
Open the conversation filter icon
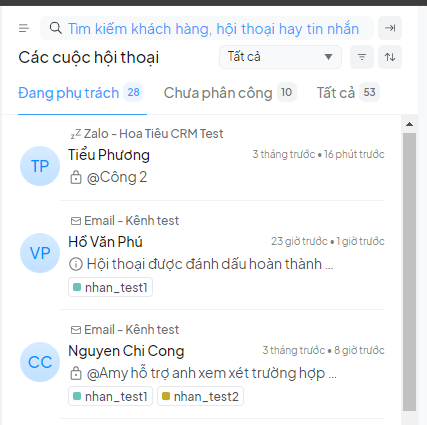coord(362,57)
